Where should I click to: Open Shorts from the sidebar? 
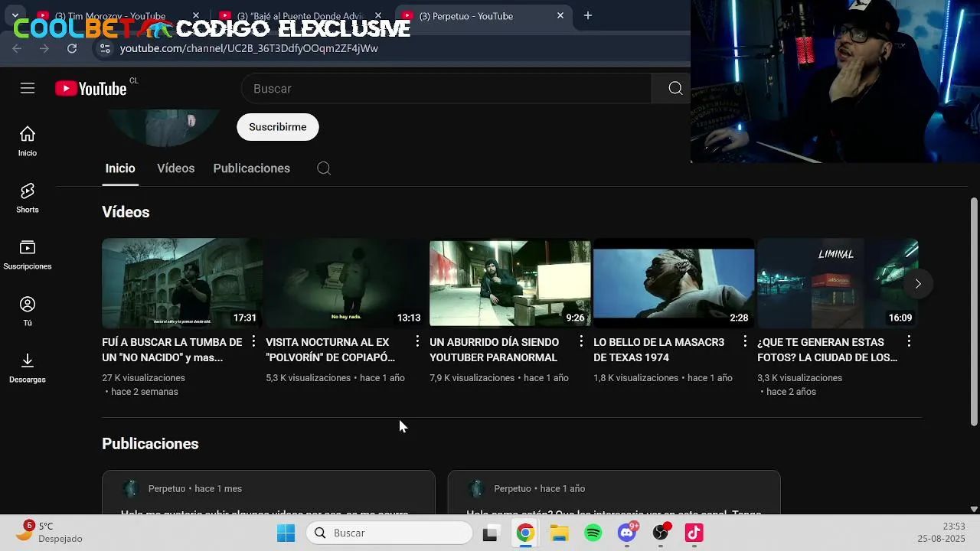28,198
